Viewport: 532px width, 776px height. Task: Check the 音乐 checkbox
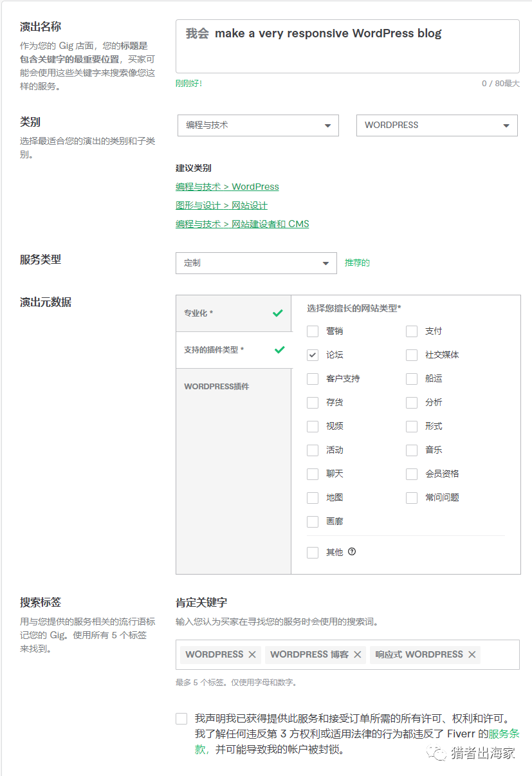click(x=412, y=450)
